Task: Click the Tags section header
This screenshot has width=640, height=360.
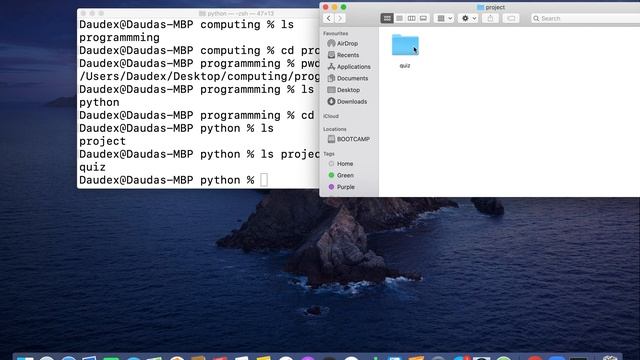Action: 329,154
